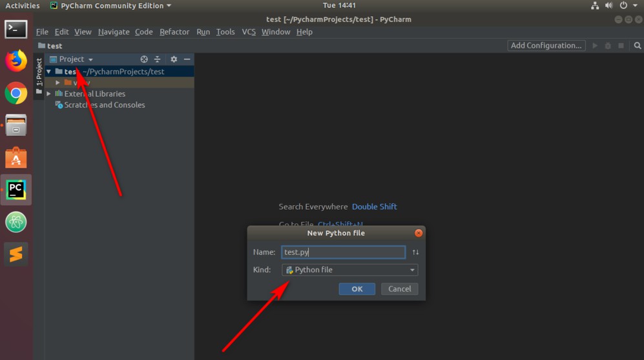Click the up-down arrows beside Name field
Image resolution: width=644 pixels, height=360 pixels.
coord(415,252)
